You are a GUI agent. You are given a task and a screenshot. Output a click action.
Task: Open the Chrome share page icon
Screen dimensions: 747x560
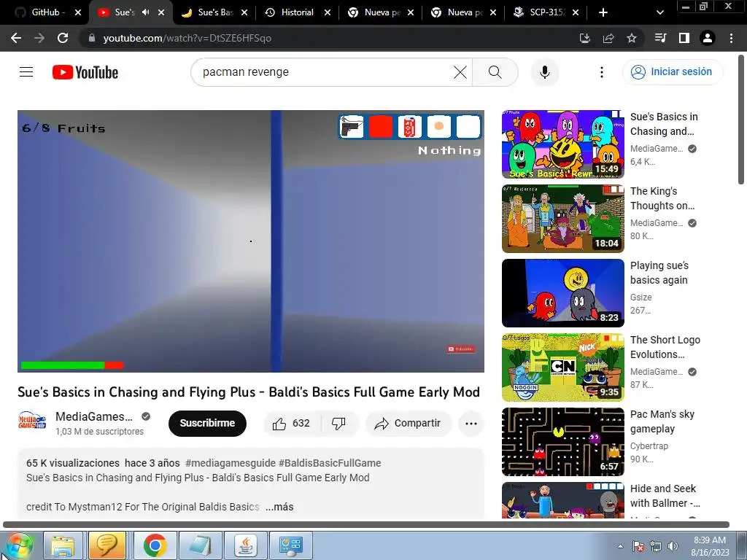pos(608,38)
